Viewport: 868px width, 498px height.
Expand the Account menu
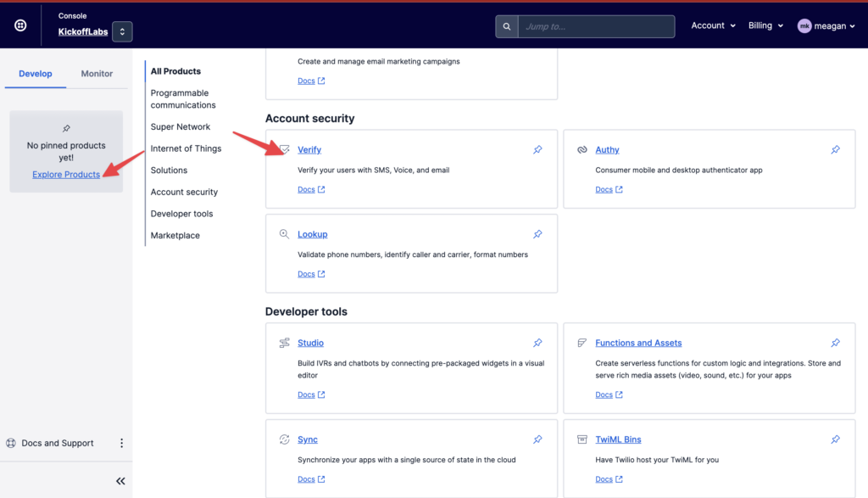713,25
